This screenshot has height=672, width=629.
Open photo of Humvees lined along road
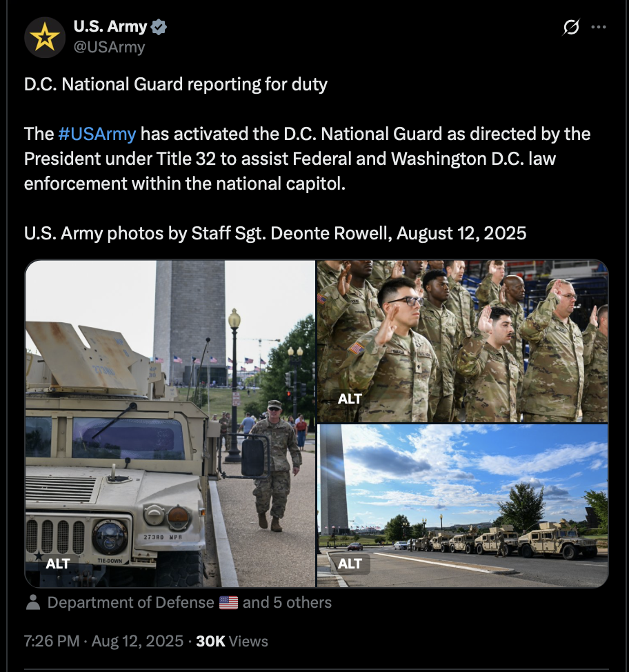pos(462,506)
